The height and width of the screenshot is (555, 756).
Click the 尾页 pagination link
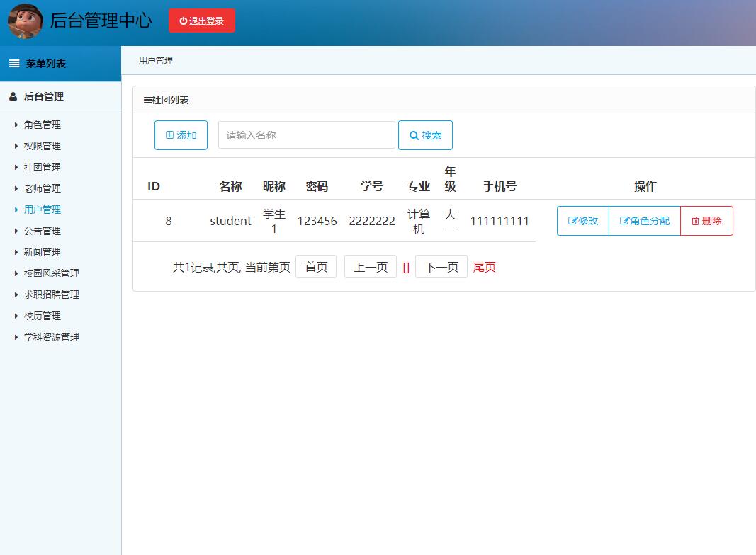[485, 267]
